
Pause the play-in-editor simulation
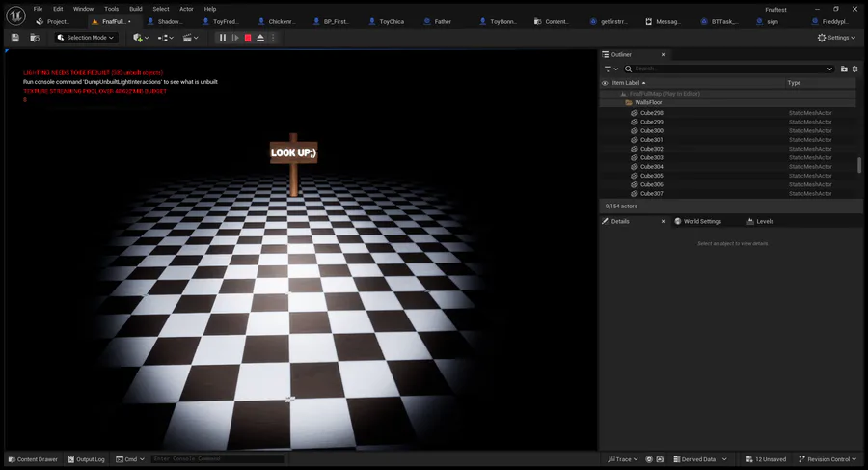point(223,38)
